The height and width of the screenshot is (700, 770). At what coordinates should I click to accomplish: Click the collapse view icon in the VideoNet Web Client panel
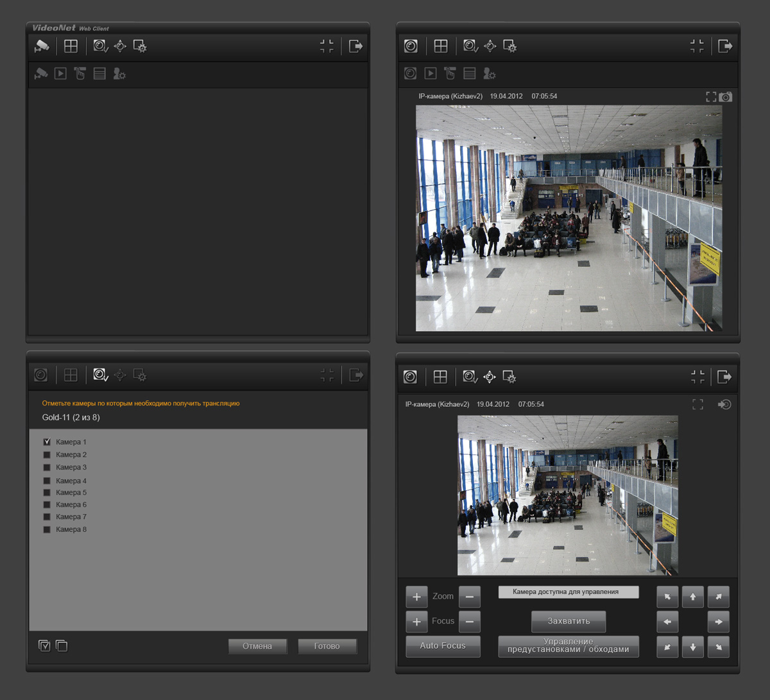327,46
